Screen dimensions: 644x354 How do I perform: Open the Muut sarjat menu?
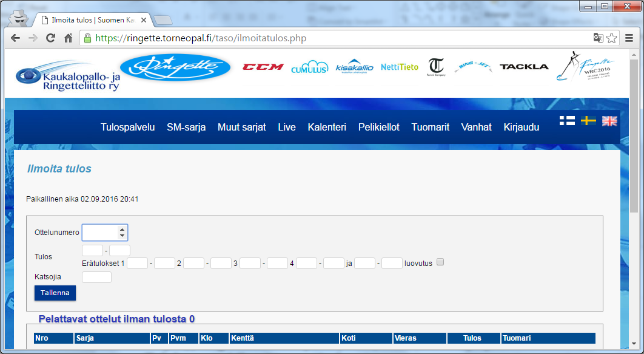coord(242,128)
